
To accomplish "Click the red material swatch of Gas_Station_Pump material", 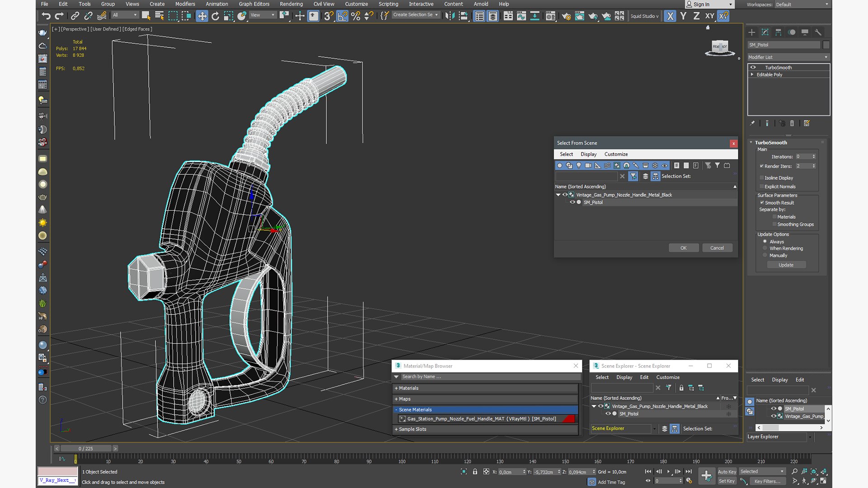I will click(568, 419).
